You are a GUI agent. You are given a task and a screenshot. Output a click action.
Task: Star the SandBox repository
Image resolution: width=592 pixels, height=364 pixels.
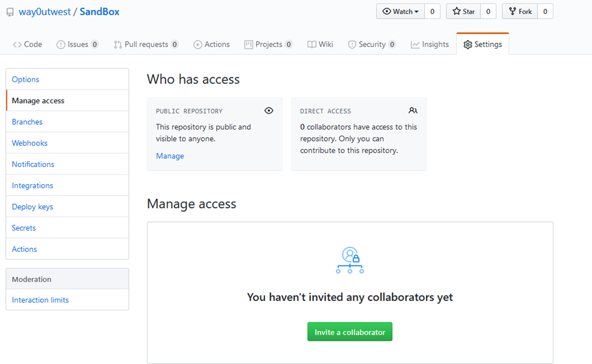point(463,12)
